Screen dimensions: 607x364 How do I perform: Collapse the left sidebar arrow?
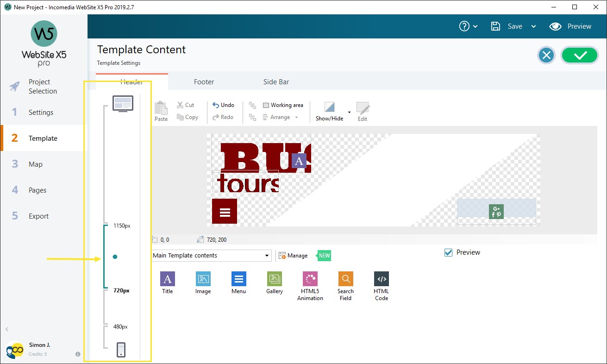point(6,329)
